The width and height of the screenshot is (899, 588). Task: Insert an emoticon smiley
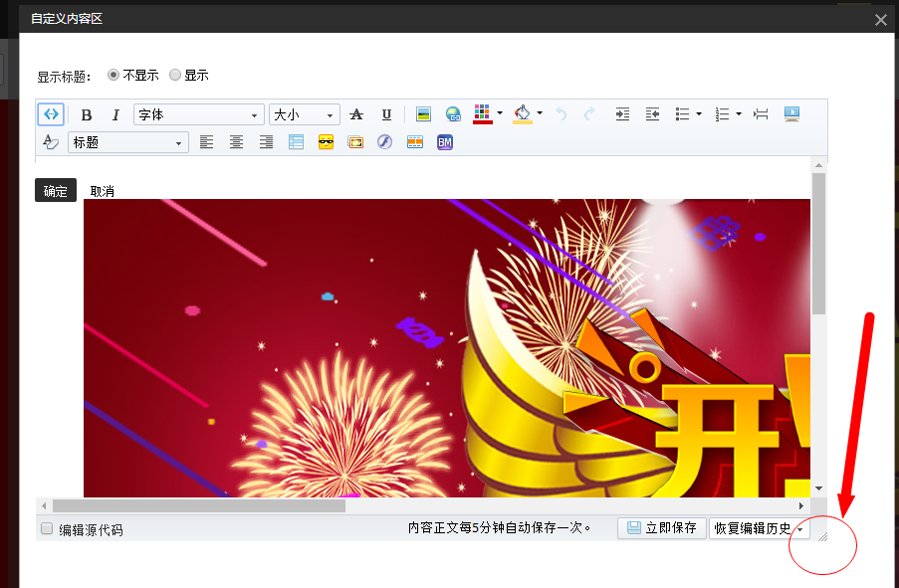pyautogui.click(x=326, y=142)
